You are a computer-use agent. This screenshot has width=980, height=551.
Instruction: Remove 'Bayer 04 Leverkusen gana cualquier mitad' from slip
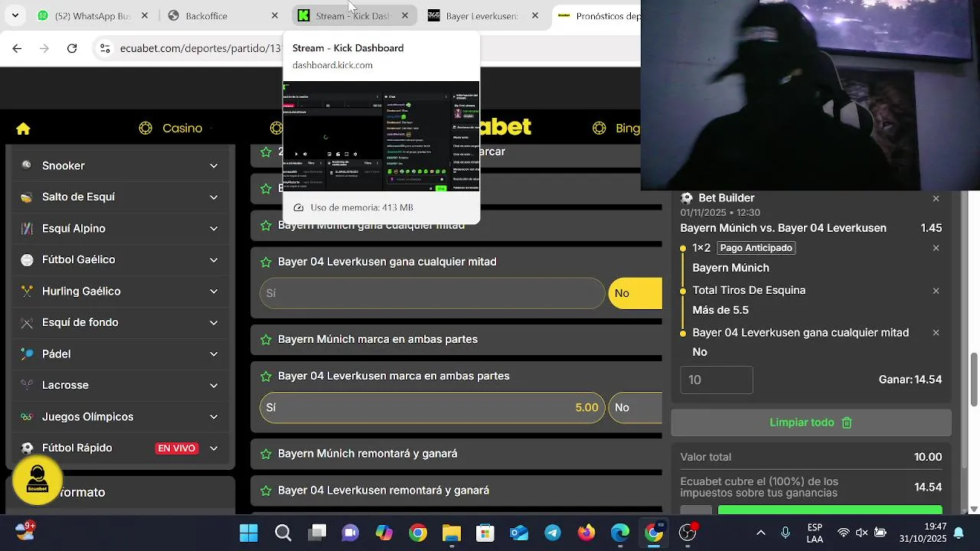point(936,333)
